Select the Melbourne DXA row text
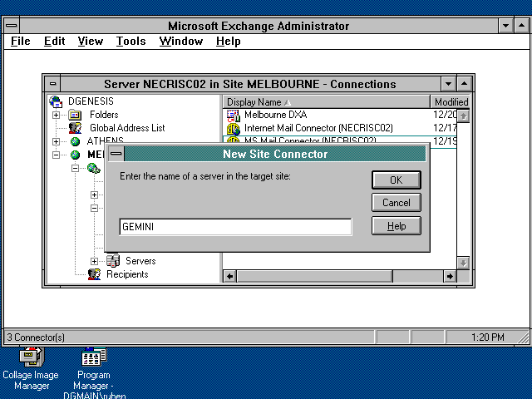532x399 pixels. tap(275, 115)
